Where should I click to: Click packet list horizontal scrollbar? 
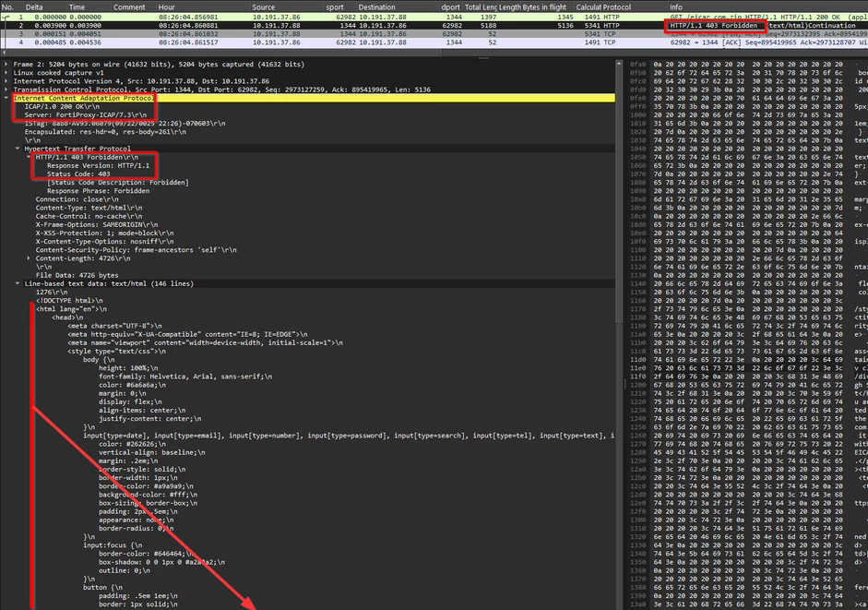click(x=221, y=54)
